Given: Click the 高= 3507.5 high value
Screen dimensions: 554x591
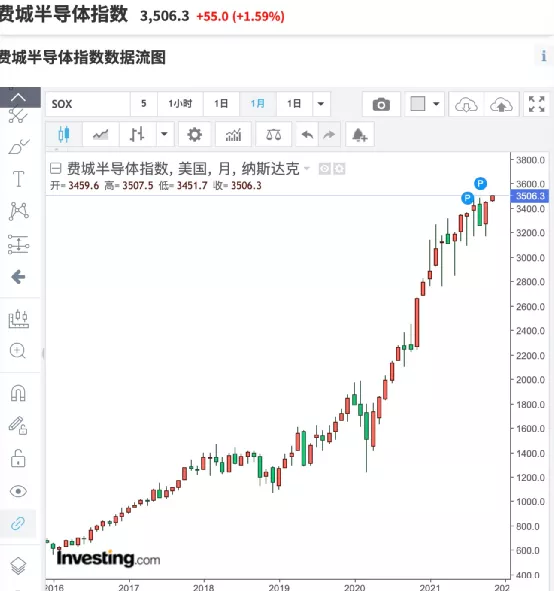Looking at the screenshot, I should click(x=129, y=185).
